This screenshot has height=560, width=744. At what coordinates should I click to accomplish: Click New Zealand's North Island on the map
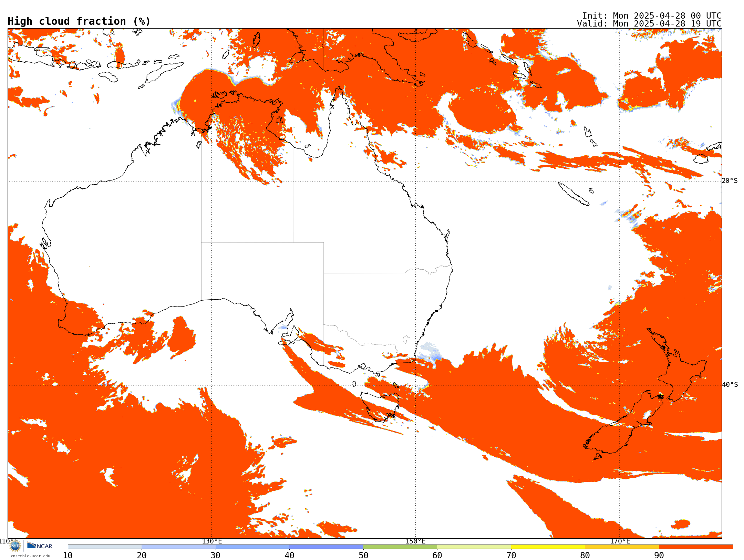coord(677,365)
